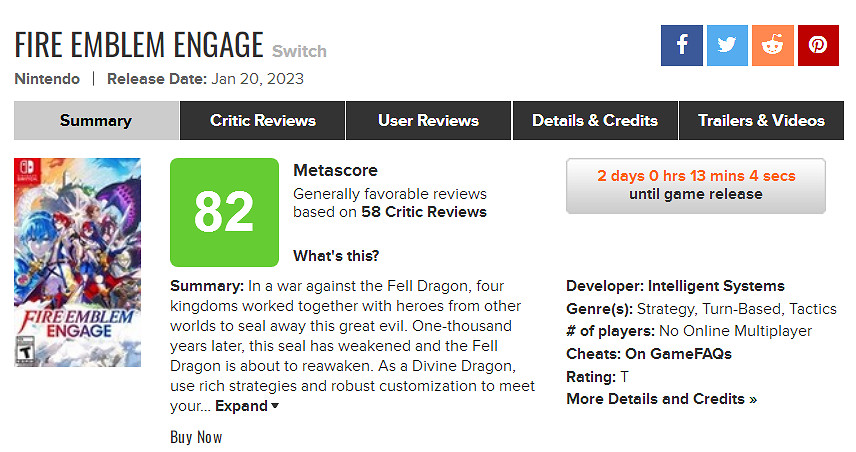The width and height of the screenshot is (856, 452).
Task: Click the Buy Now link
Action: (196, 437)
